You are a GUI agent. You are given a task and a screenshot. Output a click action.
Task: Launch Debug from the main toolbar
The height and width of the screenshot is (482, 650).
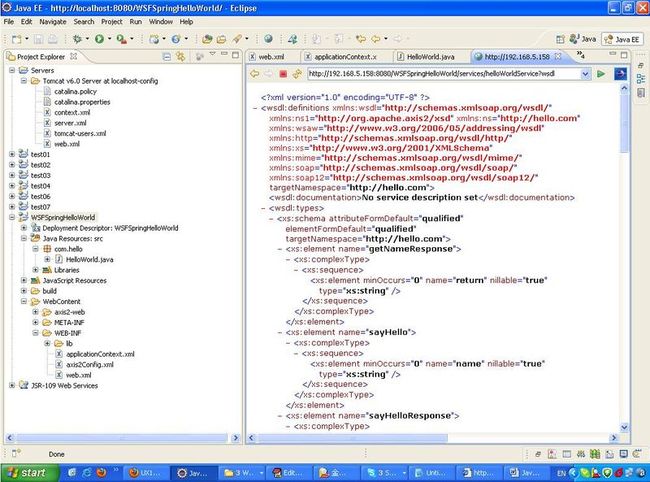(77, 39)
